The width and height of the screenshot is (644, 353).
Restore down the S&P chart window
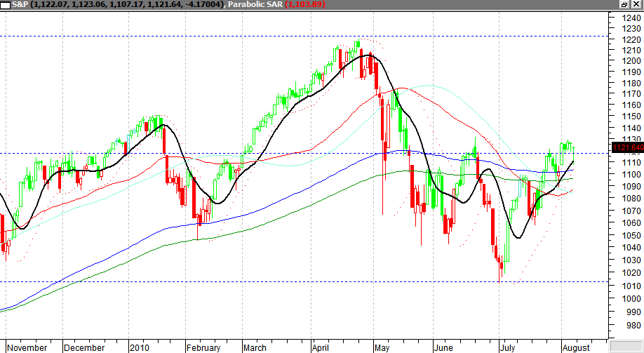point(624,4)
